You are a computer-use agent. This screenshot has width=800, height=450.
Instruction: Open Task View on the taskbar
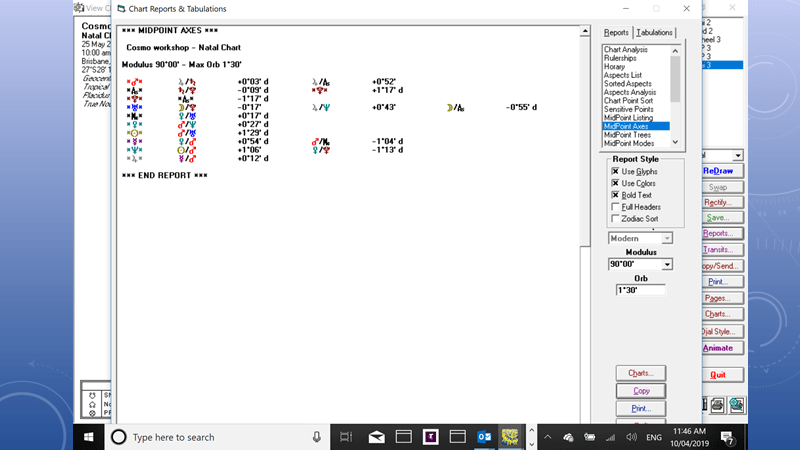pos(346,437)
